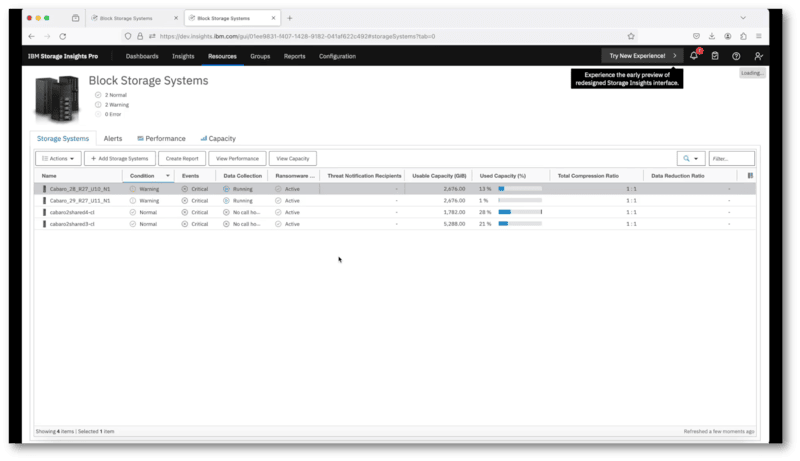
Task: Switch to the Alerts tab
Action: point(113,139)
